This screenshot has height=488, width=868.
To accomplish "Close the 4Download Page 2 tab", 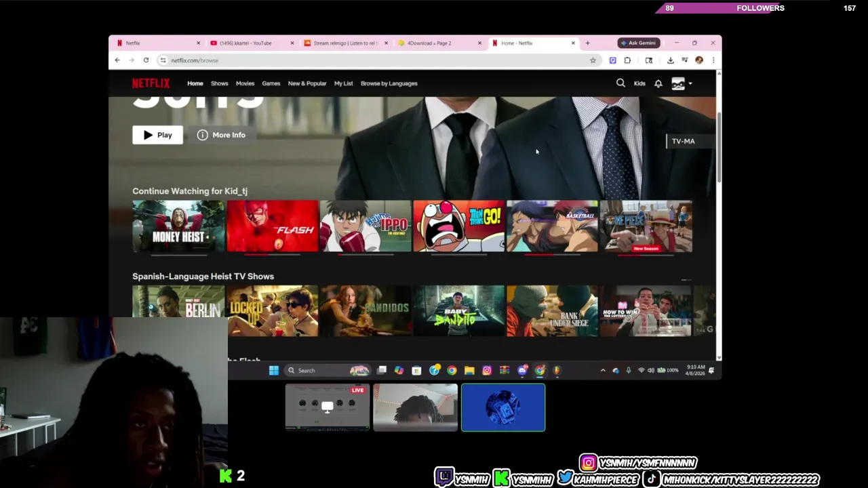I will [479, 43].
